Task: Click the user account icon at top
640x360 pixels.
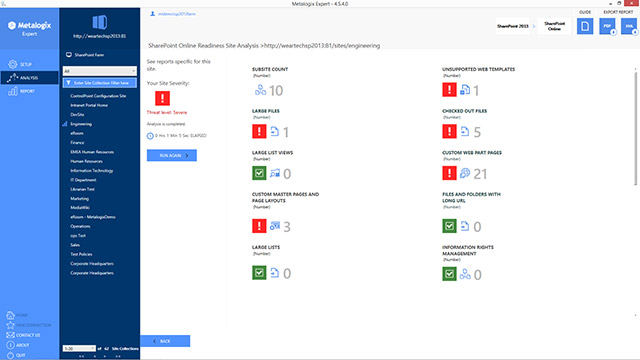Action: pyautogui.click(x=153, y=14)
